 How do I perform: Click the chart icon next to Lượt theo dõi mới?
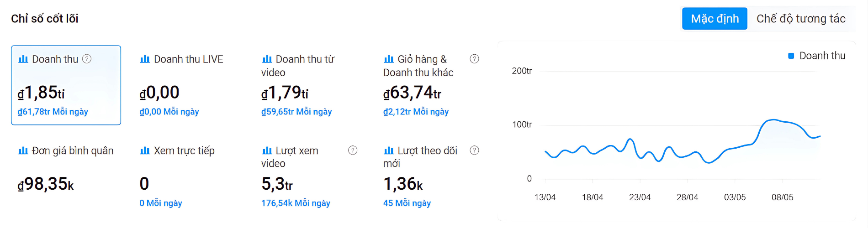point(389,150)
